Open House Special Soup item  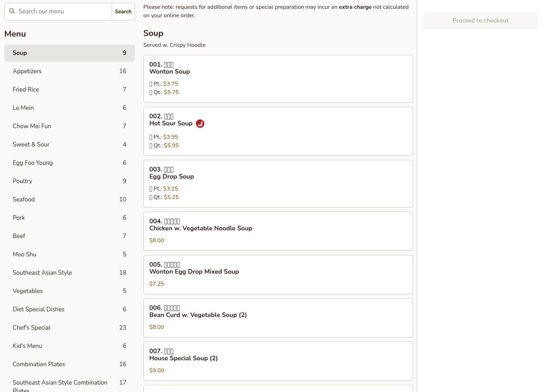(278, 361)
